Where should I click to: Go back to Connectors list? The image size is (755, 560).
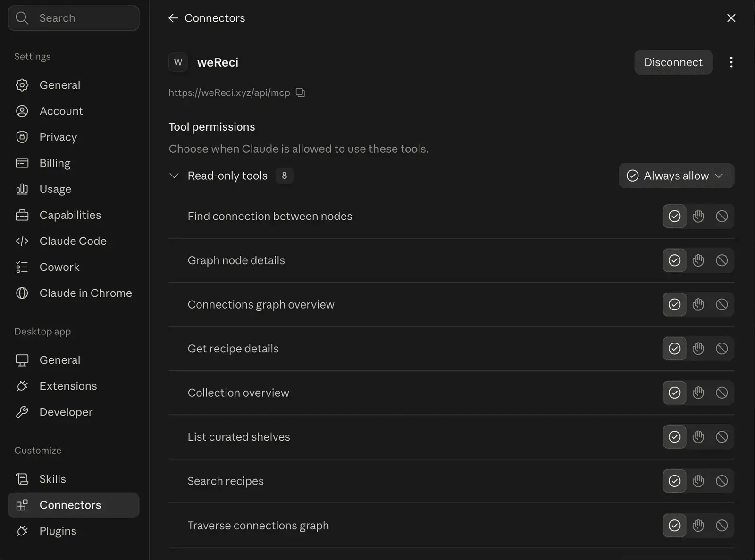[173, 18]
